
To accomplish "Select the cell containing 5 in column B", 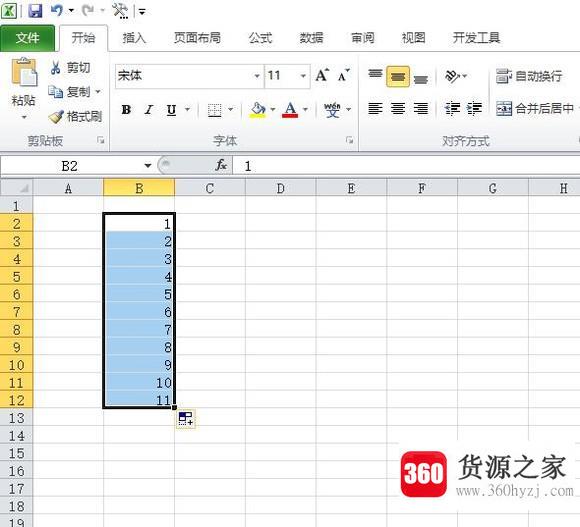I will pos(139,294).
